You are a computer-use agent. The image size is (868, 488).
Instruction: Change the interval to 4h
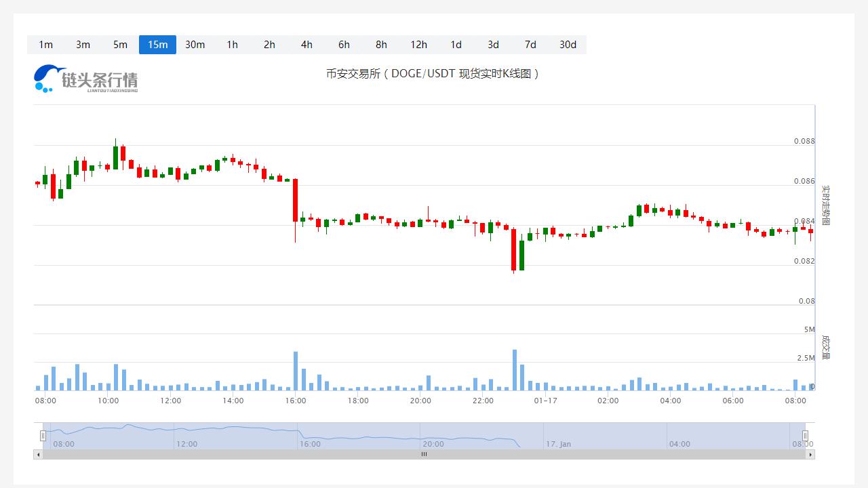coord(307,45)
